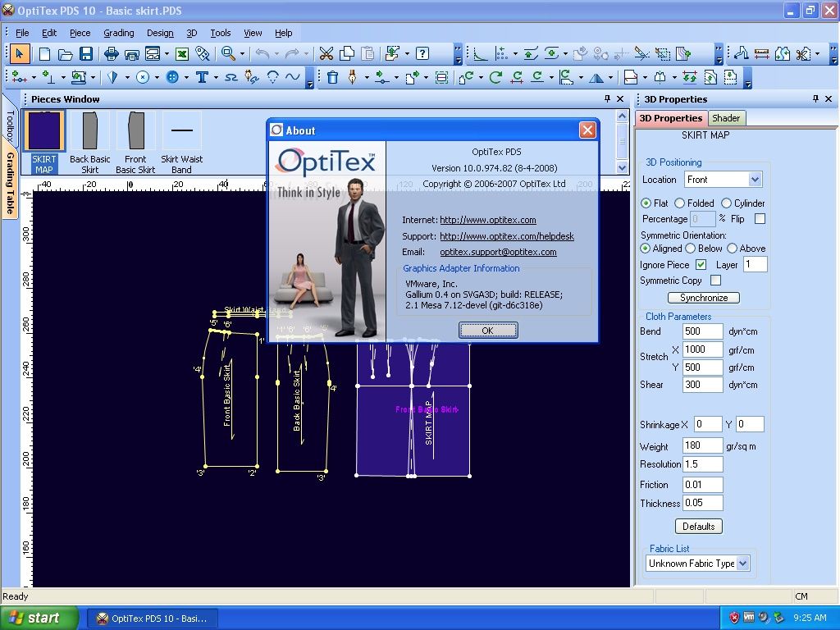This screenshot has width=840, height=630.
Task: Open the Grading menu
Action: (118, 33)
